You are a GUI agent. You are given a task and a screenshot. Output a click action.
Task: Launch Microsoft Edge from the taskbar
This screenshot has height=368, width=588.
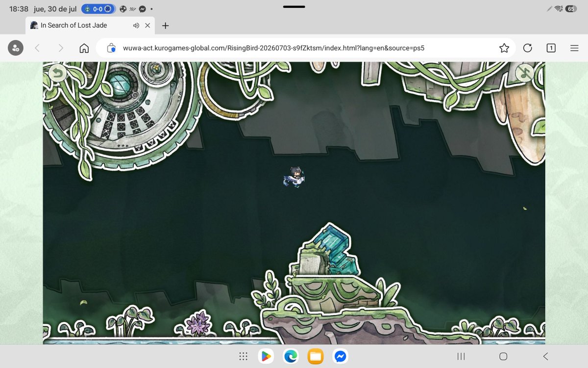coord(291,356)
